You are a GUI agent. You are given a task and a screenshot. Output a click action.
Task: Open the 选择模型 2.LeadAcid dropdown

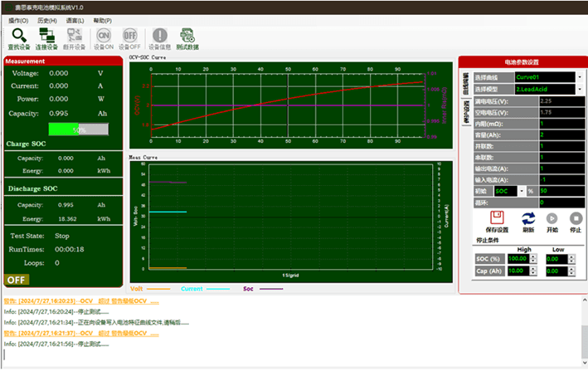[579, 88]
